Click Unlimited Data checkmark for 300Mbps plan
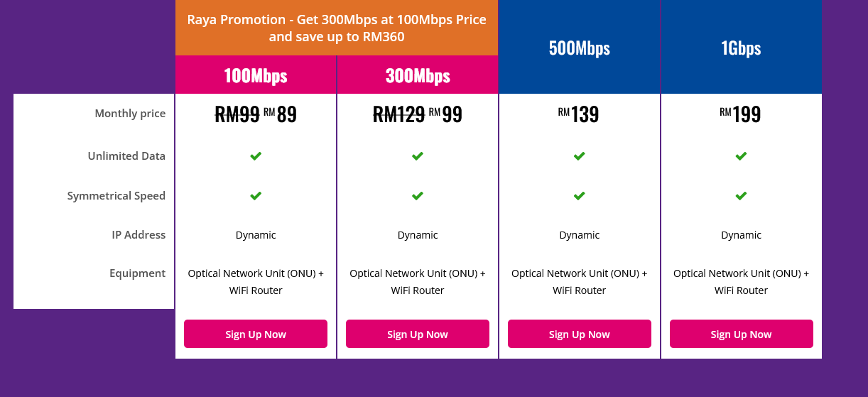Screen dimensions: 868x397 pyautogui.click(x=418, y=156)
